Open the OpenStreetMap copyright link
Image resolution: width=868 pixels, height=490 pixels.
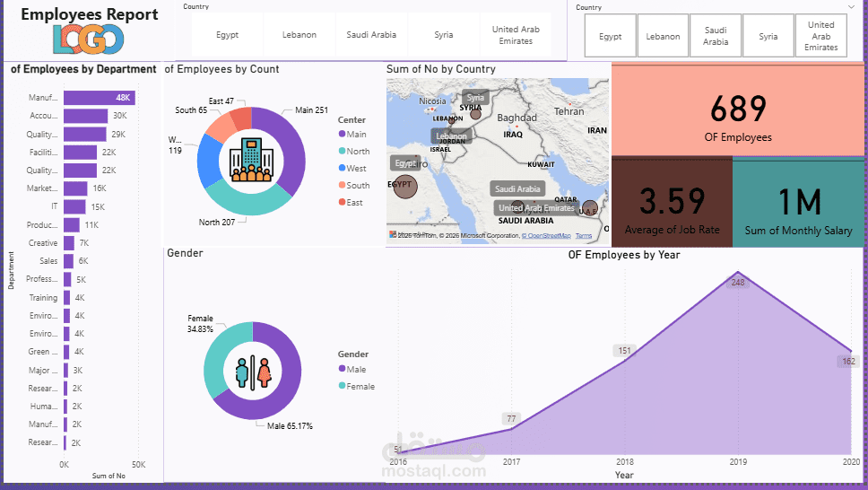[x=546, y=235]
